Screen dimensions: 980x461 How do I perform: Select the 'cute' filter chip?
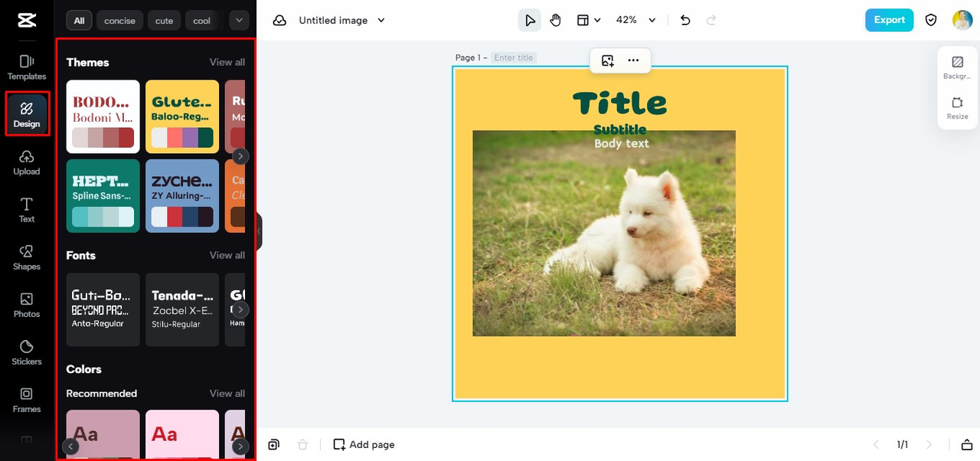(x=164, y=21)
